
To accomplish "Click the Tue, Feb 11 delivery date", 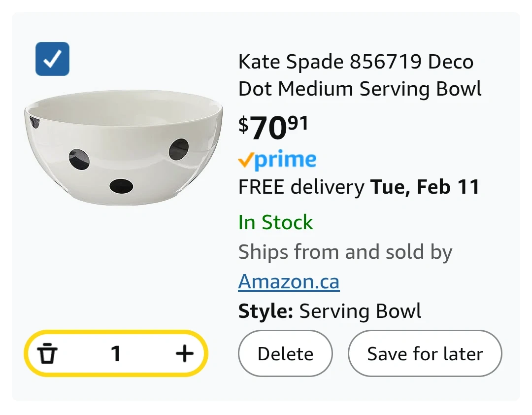I will (425, 187).
